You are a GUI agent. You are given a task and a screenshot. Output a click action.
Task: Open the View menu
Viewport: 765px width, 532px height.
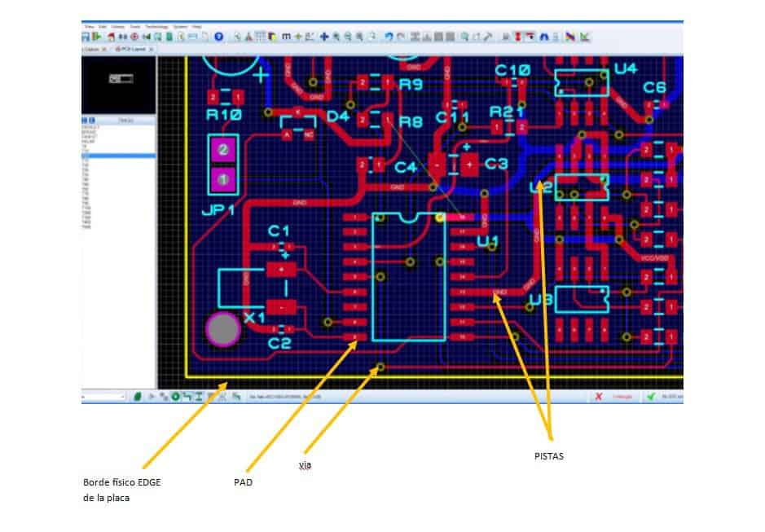pyautogui.click(x=88, y=27)
